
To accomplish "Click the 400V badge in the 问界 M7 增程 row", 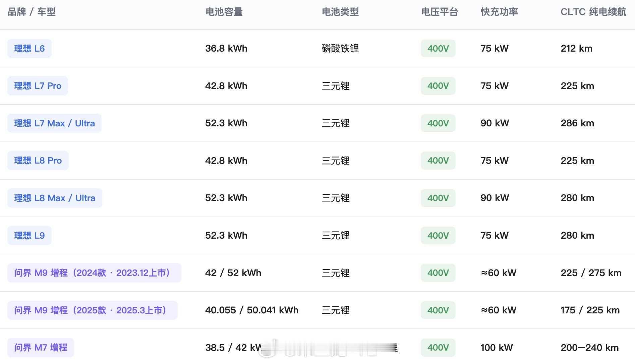I will click(x=438, y=348).
